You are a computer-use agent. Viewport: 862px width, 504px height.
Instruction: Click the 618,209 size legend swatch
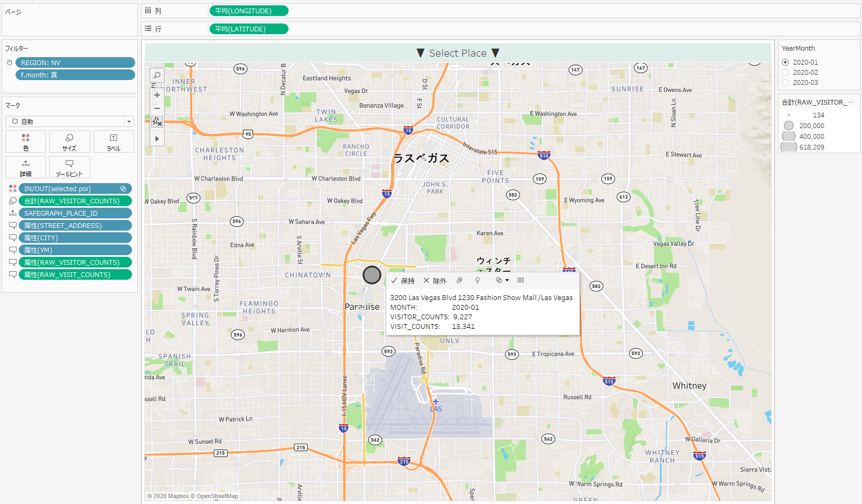click(x=789, y=147)
